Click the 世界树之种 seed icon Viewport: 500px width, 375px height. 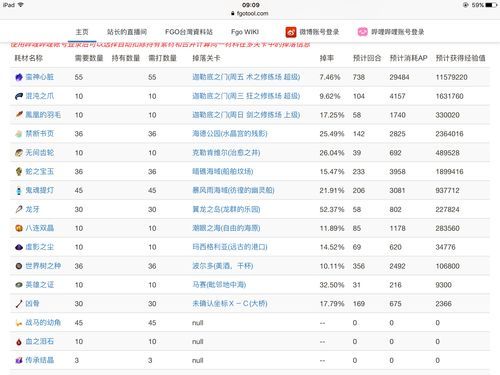[x=19, y=266]
